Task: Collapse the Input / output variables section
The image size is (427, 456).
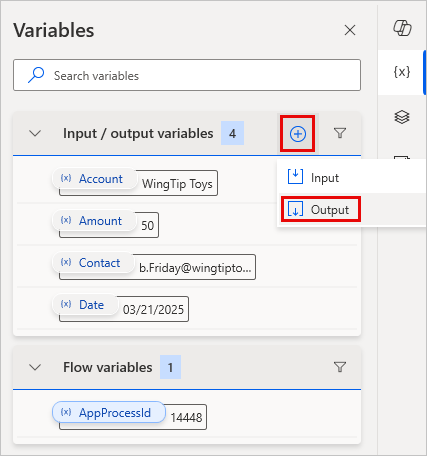Action: 35,133
